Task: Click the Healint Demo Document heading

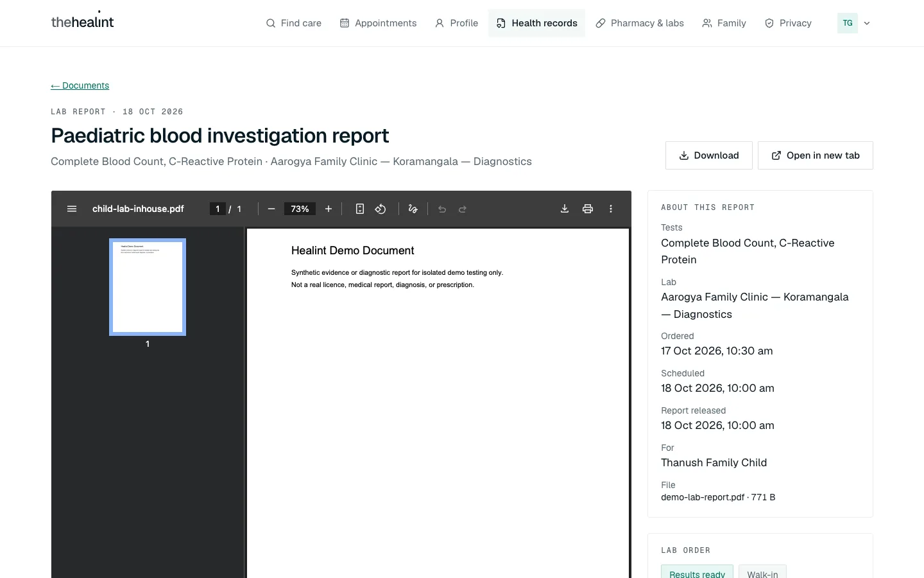Action: point(353,250)
